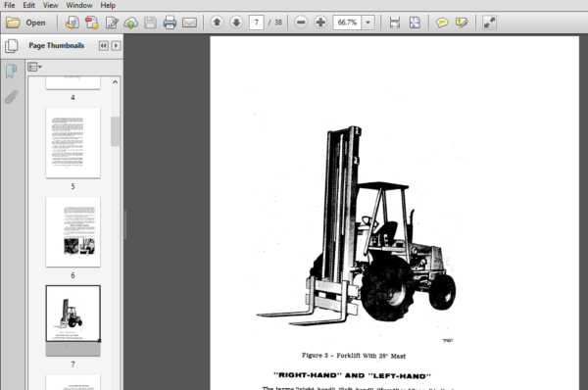
Task: Toggle the Bookmarks panel icon
Action: tap(11, 71)
